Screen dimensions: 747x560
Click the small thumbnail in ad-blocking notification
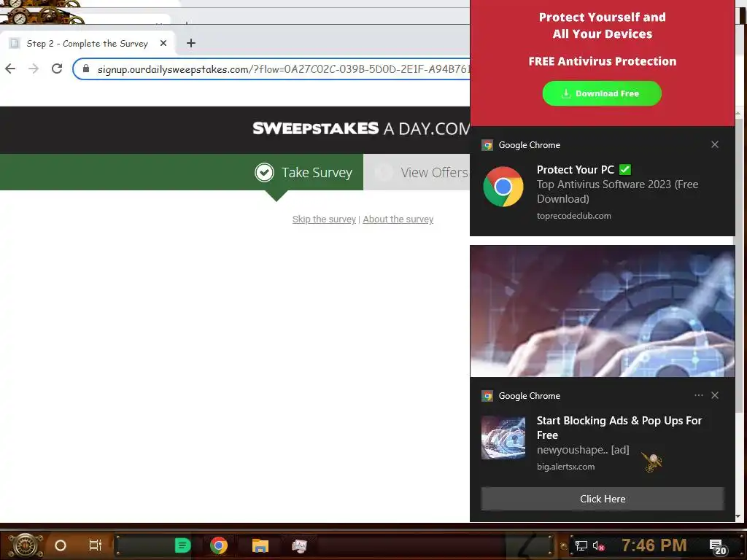(x=503, y=437)
